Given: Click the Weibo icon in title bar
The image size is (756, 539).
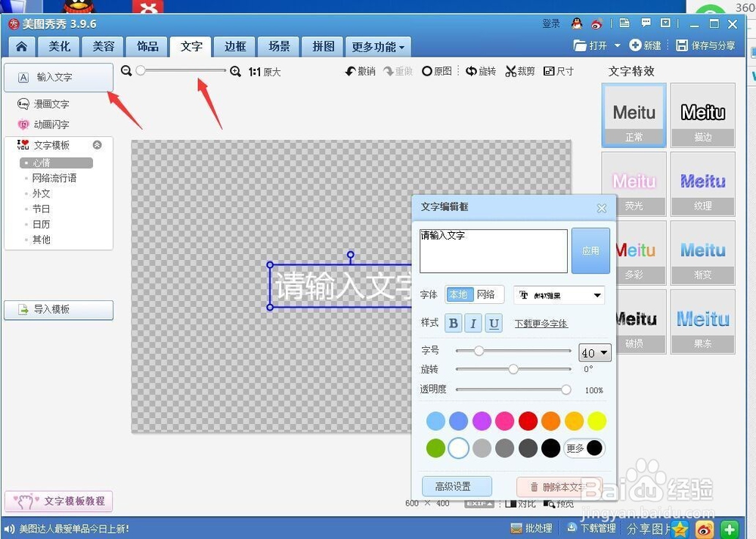Looking at the screenshot, I should click(x=597, y=23).
